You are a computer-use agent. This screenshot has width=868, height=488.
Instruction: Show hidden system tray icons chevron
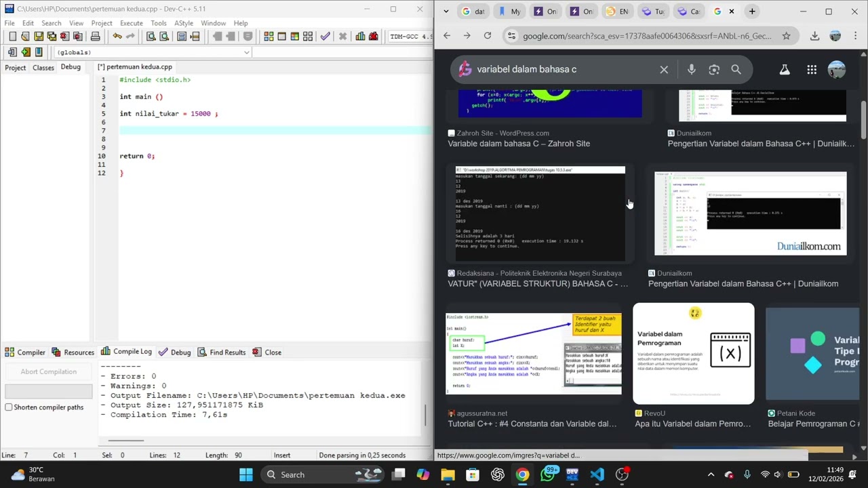711,474
